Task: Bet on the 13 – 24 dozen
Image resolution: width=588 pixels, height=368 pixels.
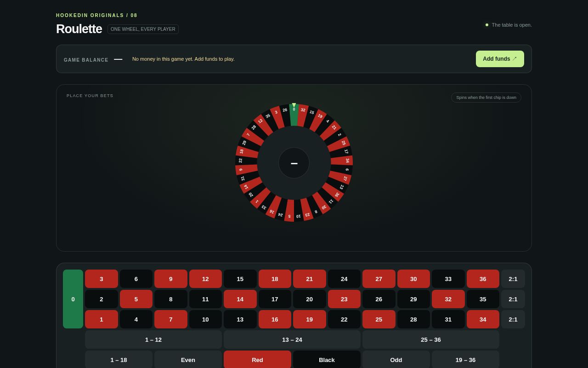Action: 292,339
